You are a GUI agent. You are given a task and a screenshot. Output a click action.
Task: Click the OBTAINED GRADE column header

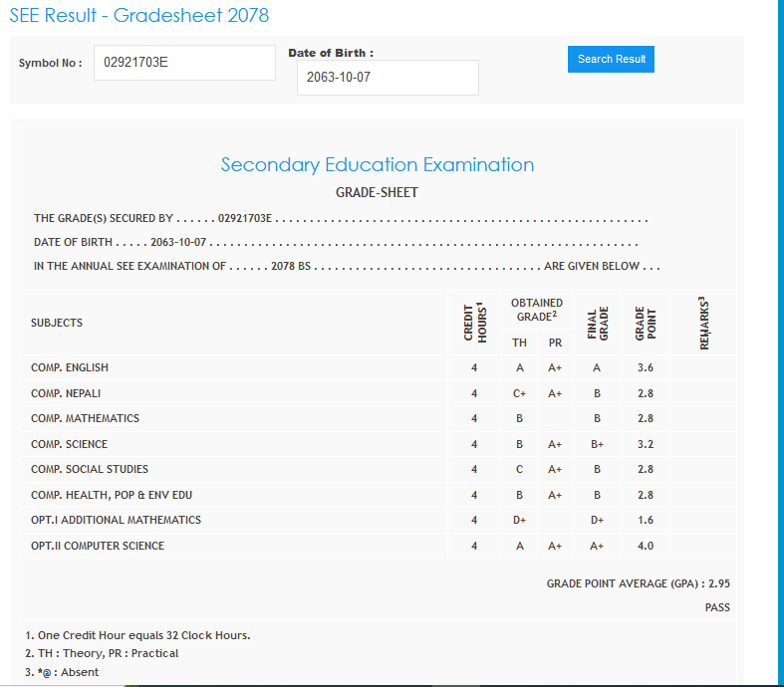point(536,310)
